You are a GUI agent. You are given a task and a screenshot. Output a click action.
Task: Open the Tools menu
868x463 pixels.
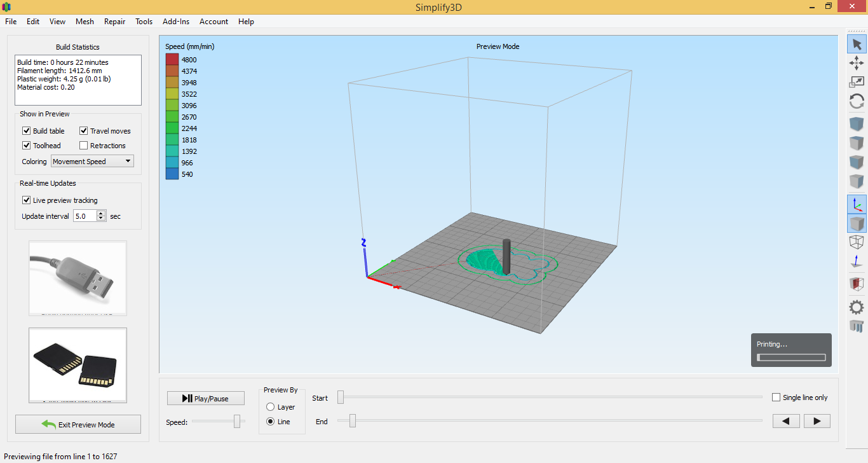tap(144, 22)
